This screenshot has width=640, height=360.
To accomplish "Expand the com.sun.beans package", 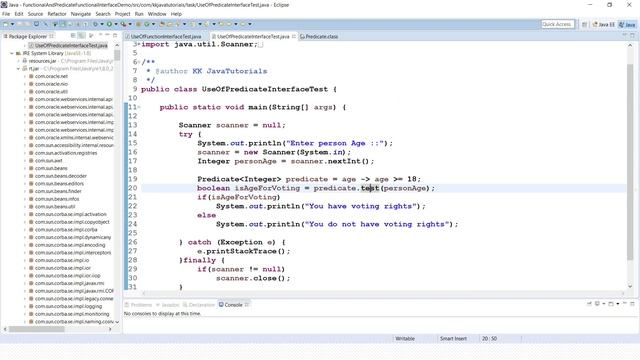I will tap(25, 168).
